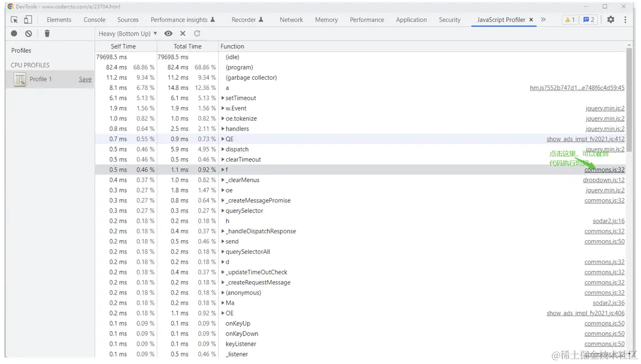Image resolution: width=641 pixels, height=364 pixels.
Task: Select the onKeyUp function row
Action: click(360, 323)
